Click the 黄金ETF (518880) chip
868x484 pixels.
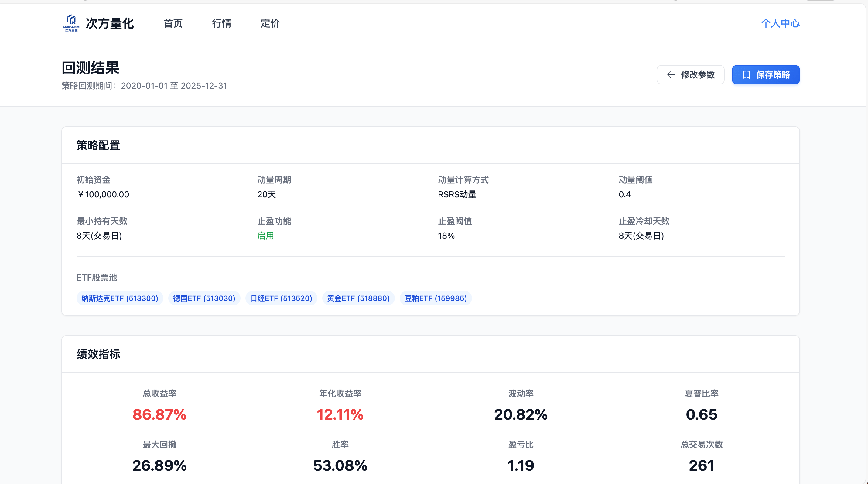coord(358,298)
